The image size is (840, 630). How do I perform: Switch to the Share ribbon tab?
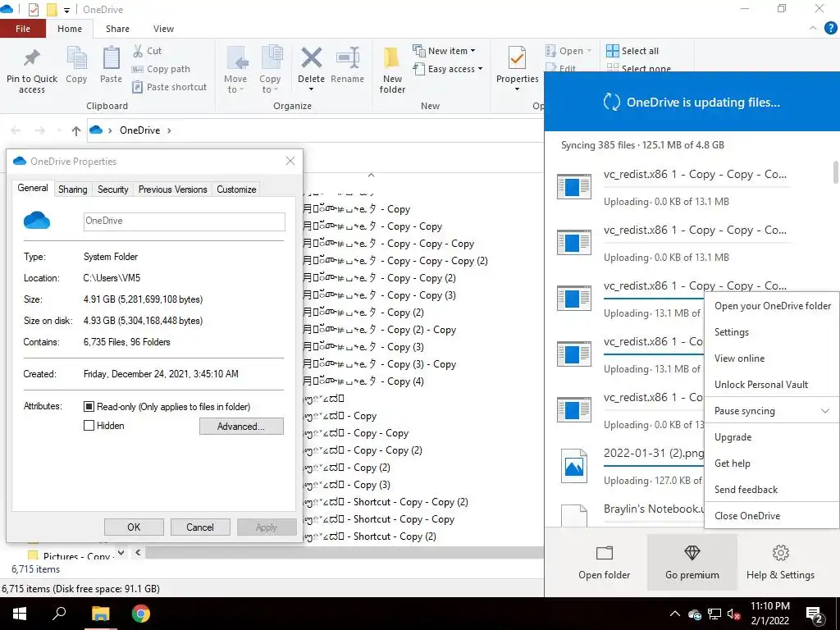coord(117,29)
